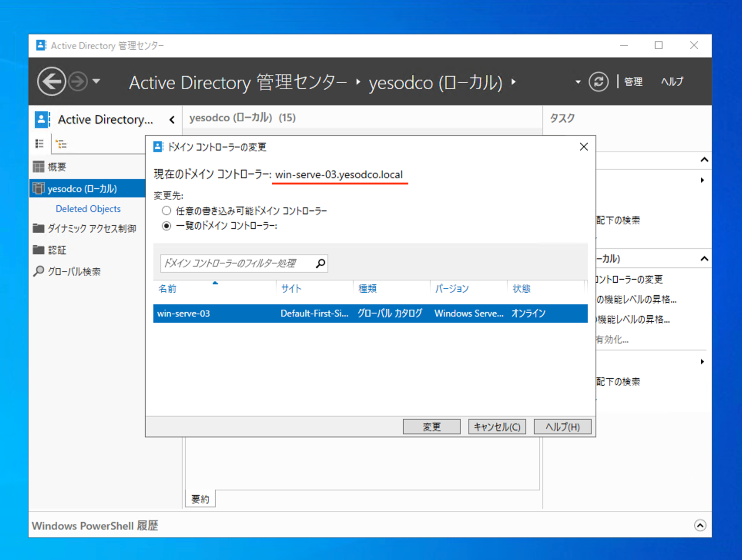Open 認証 folder node

click(x=57, y=250)
